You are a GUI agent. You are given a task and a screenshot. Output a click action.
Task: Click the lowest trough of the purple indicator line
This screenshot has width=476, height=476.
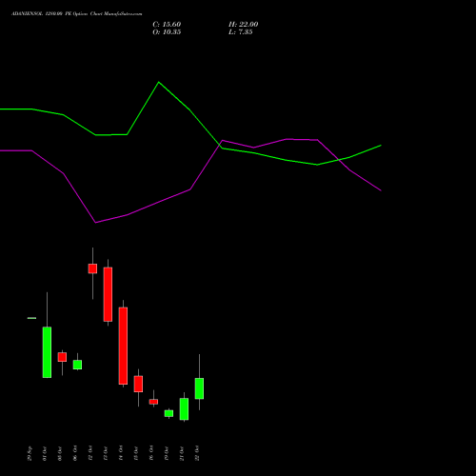[95, 223]
